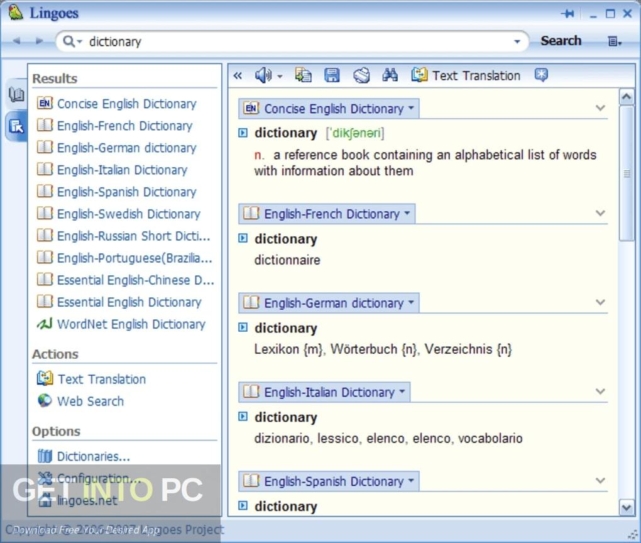Find in page with binoculars icon
The image size is (641, 543).
pos(390,75)
